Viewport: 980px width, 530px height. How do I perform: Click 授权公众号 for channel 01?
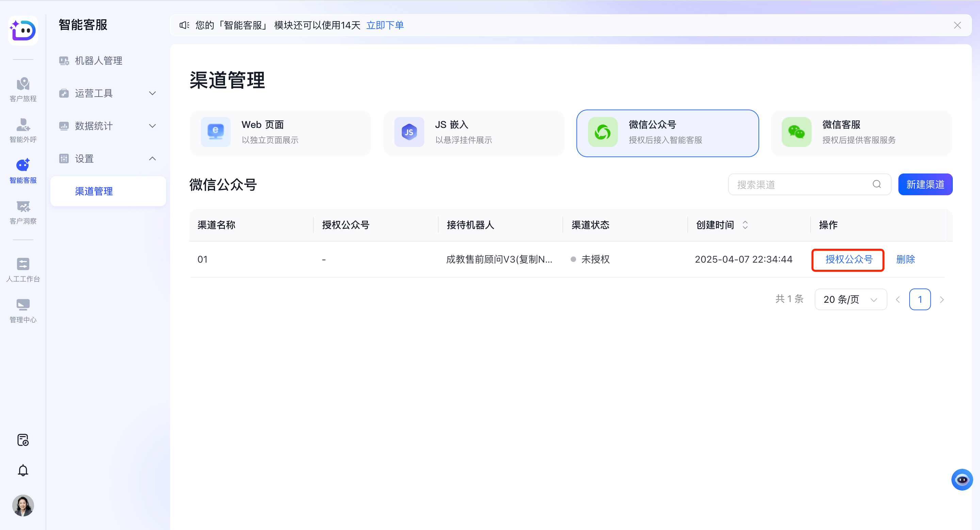point(848,259)
